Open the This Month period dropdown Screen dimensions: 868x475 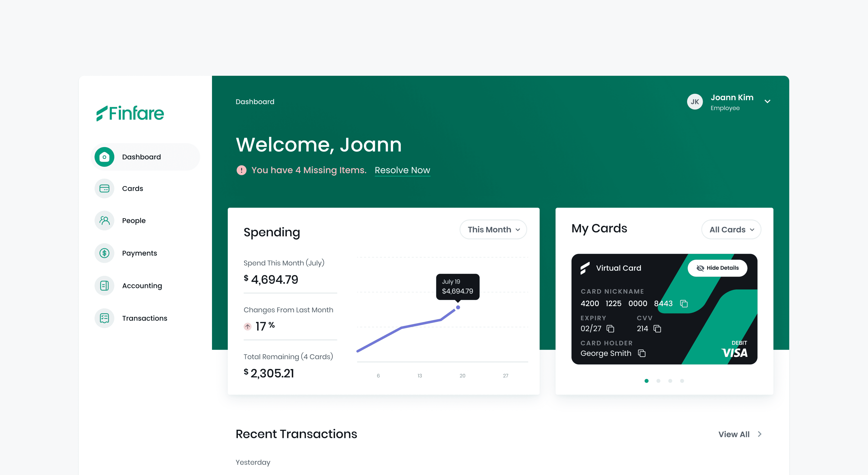tap(493, 230)
